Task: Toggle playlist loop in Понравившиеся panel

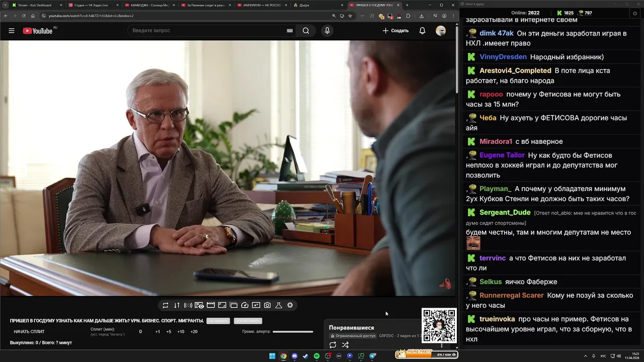Action: click(x=333, y=345)
